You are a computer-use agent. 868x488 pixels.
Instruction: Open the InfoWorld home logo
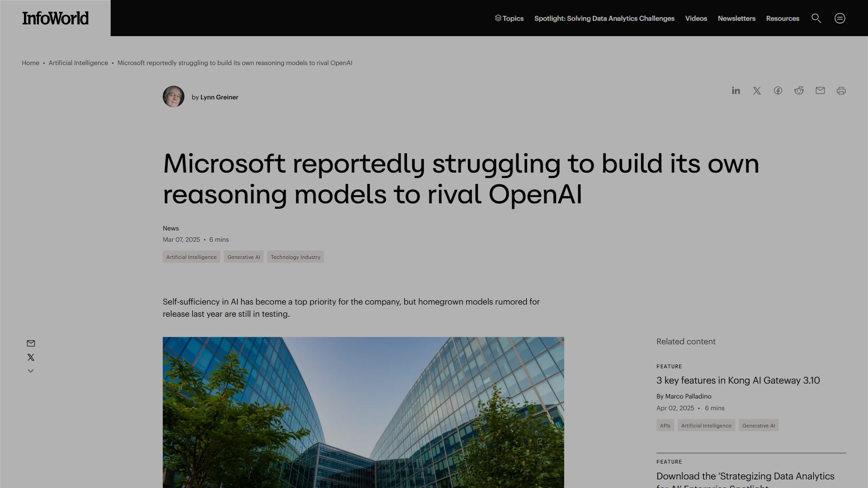(x=55, y=18)
